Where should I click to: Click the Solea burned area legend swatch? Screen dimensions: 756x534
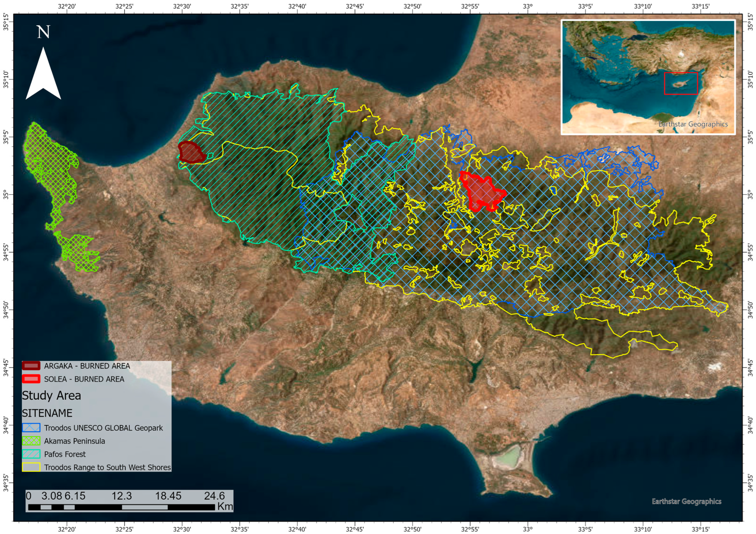coord(31,379)
